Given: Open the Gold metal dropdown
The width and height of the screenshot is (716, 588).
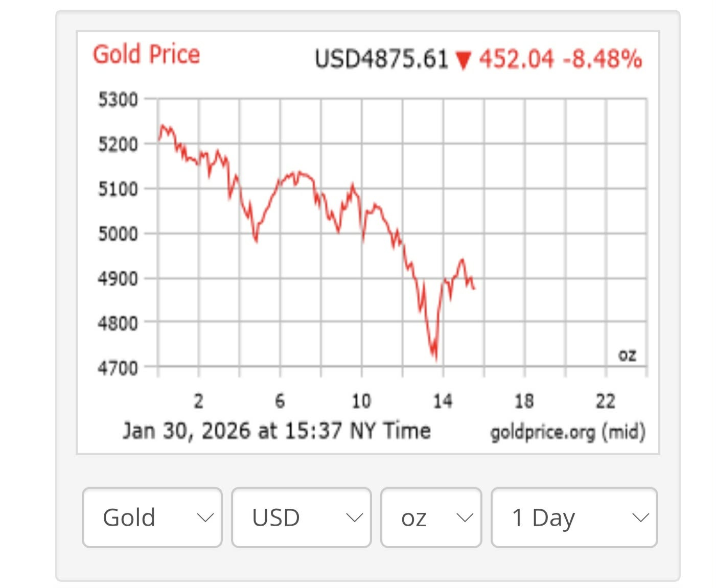Looking at the screenshot, I should [x=152, y=518].
